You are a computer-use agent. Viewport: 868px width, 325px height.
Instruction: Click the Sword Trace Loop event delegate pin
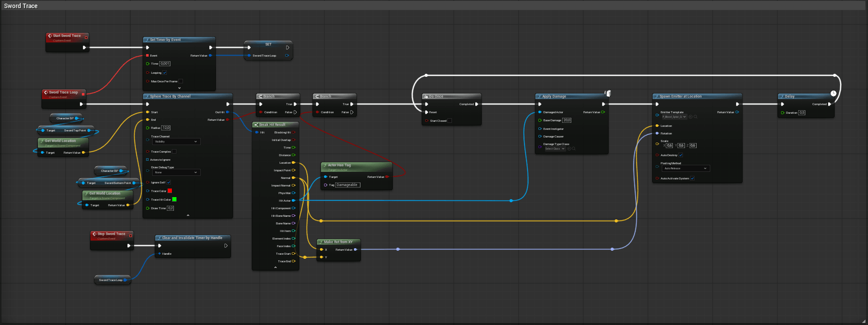[83, 94]
